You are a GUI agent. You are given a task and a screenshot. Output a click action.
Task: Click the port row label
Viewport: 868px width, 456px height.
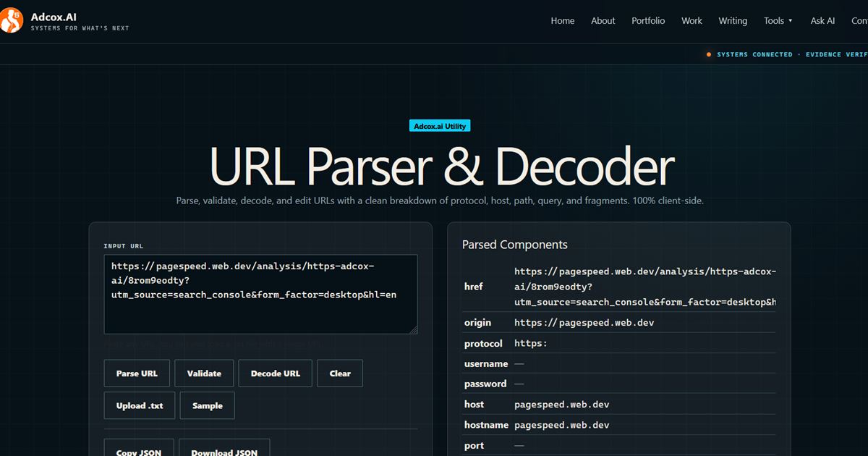click(x=475, y=446)
